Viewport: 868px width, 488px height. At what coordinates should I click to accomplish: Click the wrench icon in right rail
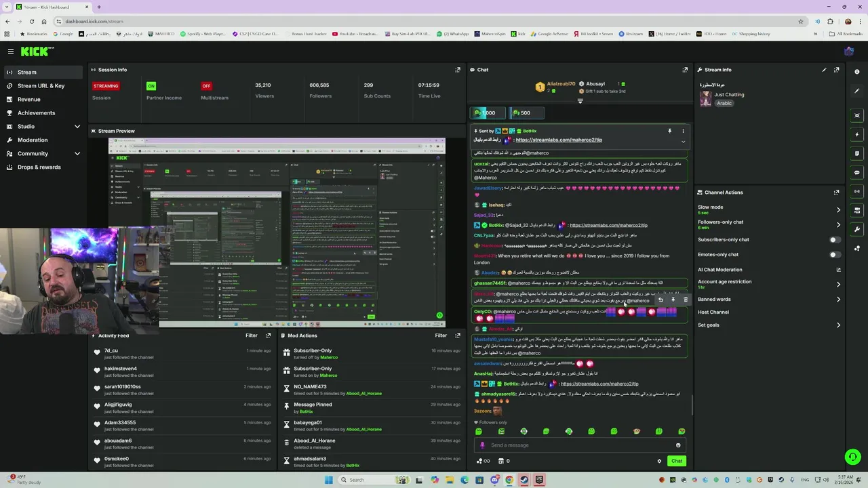pyautogui.click(x=857, y=229)
